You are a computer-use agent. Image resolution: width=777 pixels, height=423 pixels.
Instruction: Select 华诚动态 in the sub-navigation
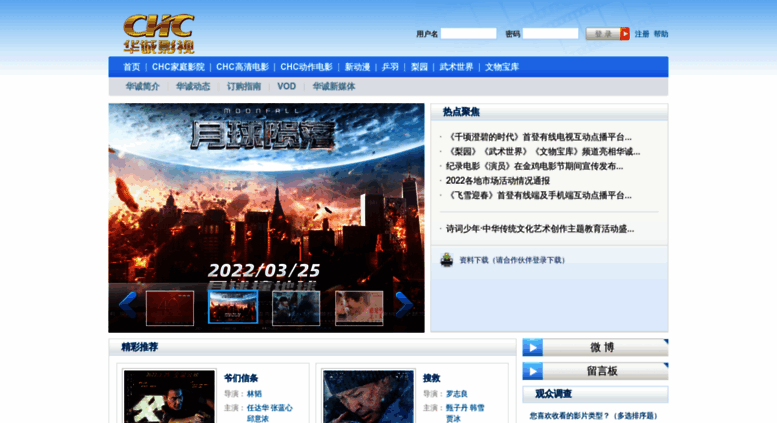pos(193,86)
